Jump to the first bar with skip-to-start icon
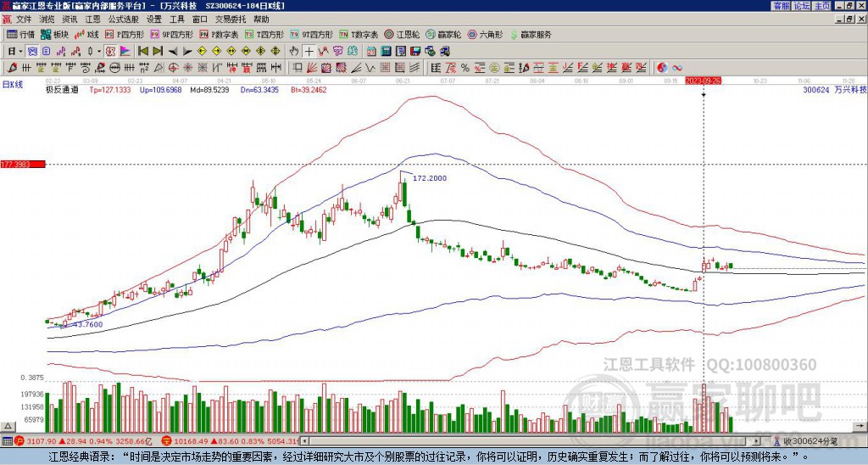 point(142,51)
